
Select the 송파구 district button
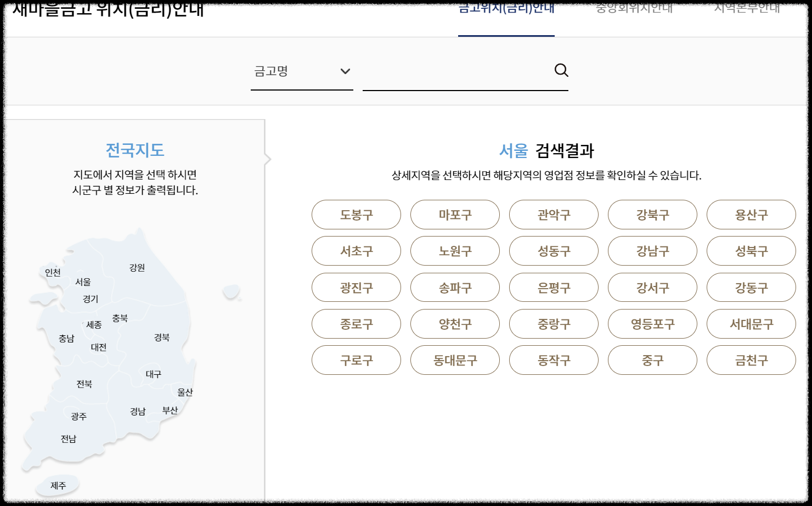click(x=455, y=287)
